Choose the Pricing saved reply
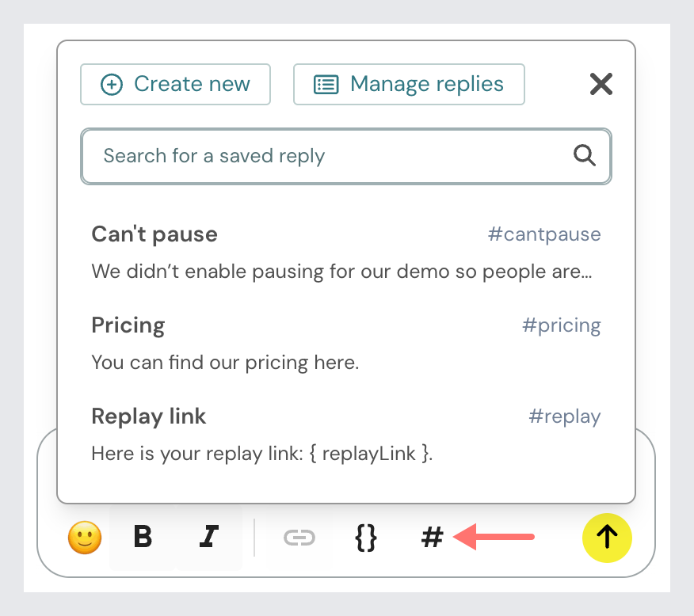Image resolution: width=694 pixels, height=616 pixels. [128, 325]
